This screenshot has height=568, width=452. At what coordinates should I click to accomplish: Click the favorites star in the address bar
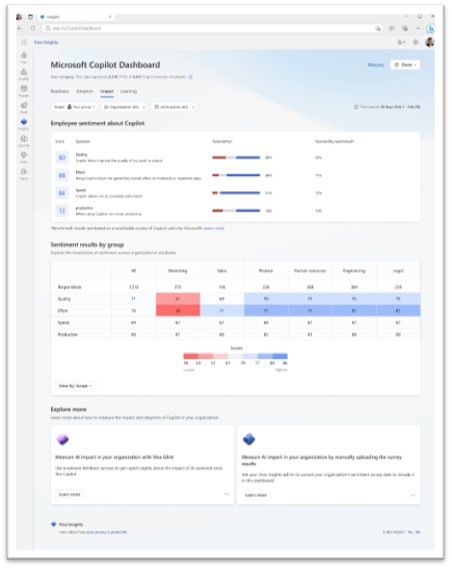click(x=378, y=28)
